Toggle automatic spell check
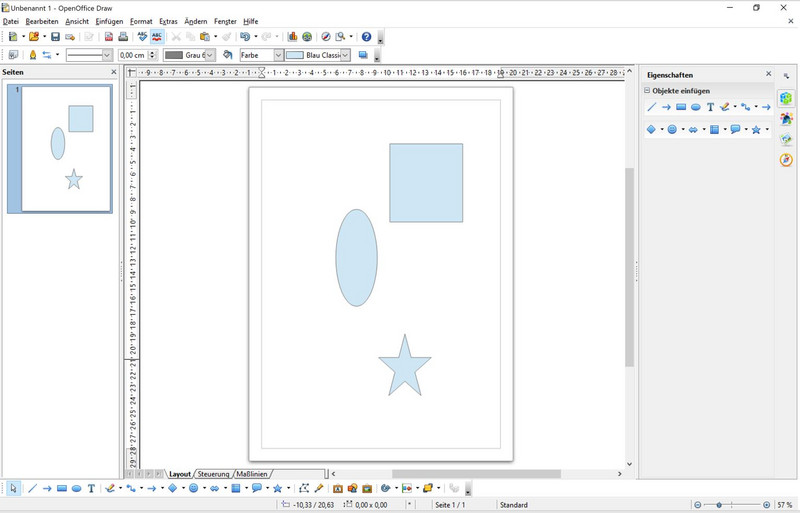The height and width of the screenshot is (513, 800). (157, 37)
